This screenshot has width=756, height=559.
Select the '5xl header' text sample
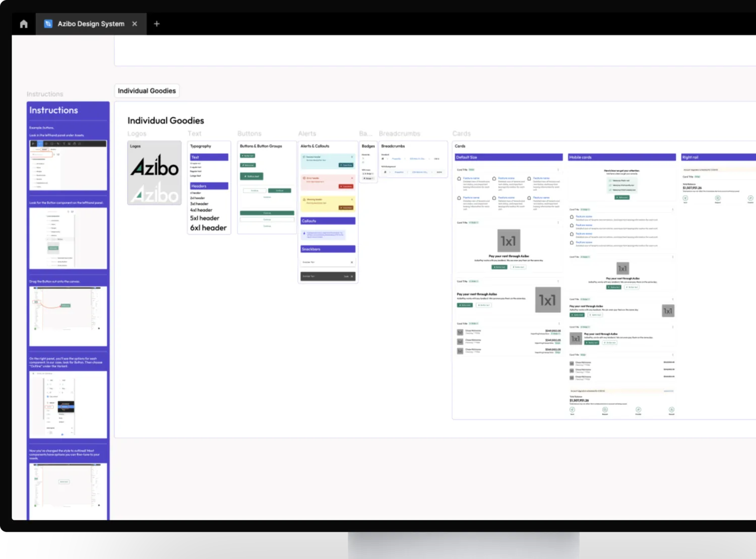point(205,218)
